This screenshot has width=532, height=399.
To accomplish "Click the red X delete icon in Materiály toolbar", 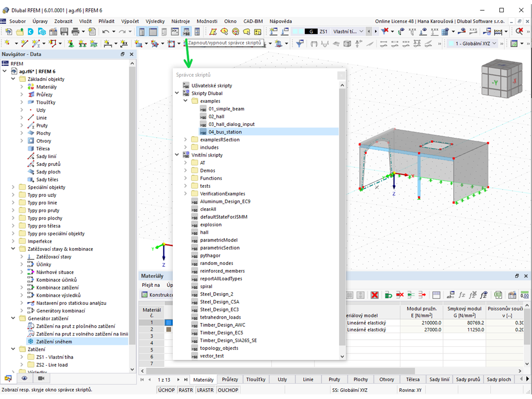I will [x=374, y=295].
